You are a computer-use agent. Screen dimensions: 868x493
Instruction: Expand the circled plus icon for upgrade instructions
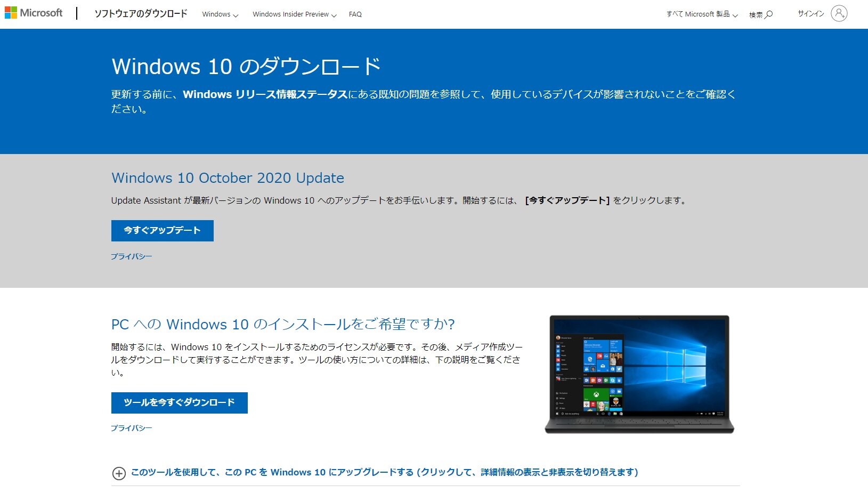pos(119,473)
